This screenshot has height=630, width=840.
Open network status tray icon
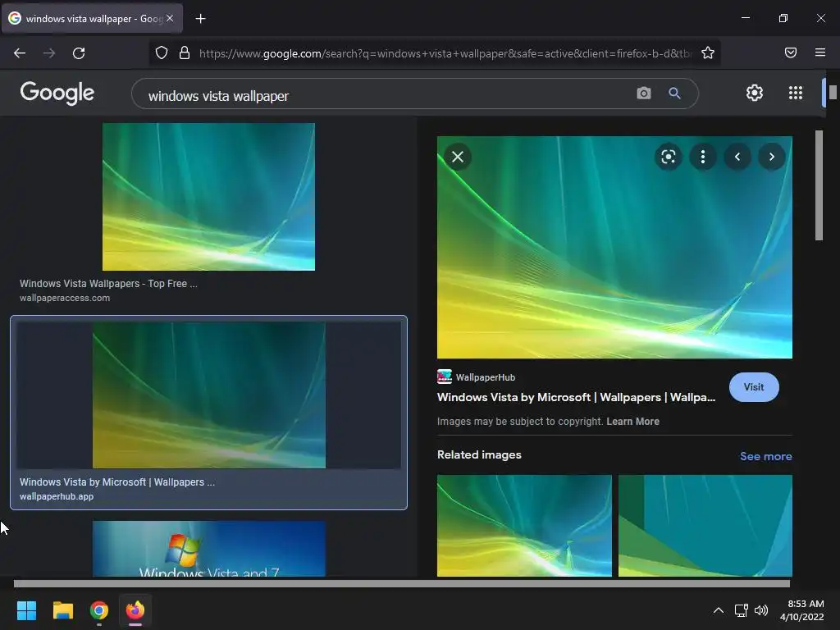tap(742, 610)
